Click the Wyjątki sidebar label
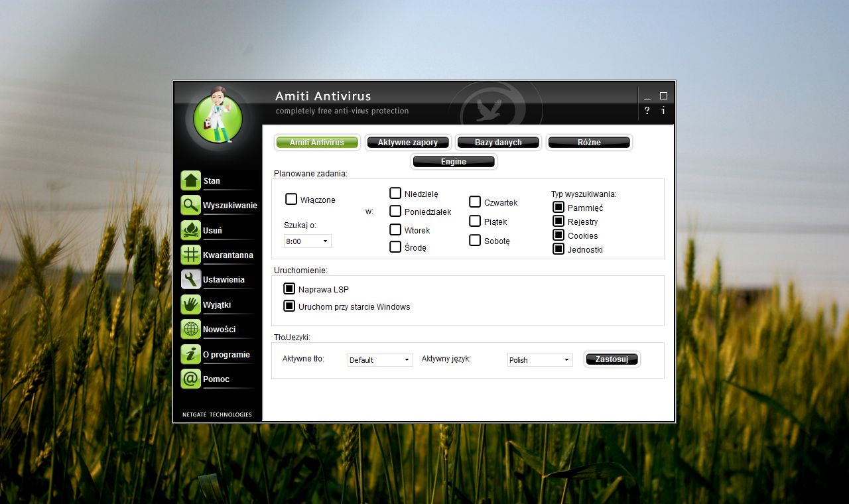Image resolution: width=849 pixels, height=504 pixels. tap(217, 305)
